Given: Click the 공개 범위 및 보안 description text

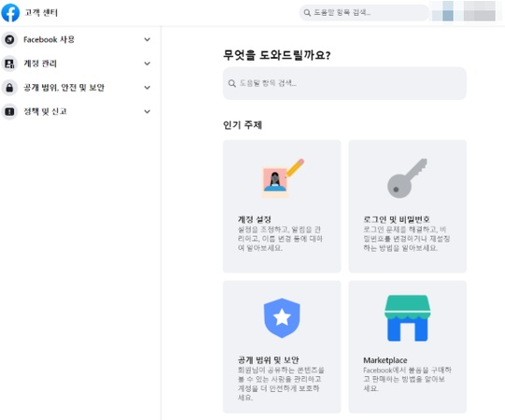Looking at the screenshot, I should pyautogui.click(x=281, y=384).
